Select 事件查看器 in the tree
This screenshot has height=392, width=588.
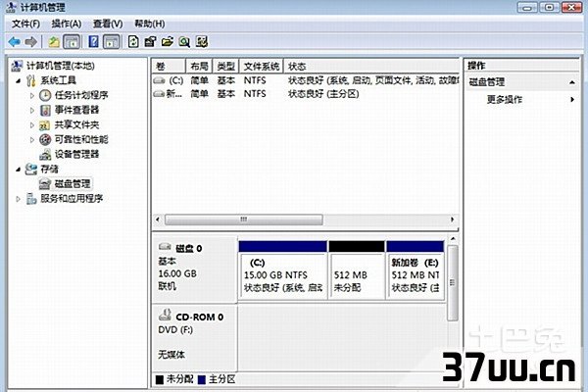coord(76,110)
